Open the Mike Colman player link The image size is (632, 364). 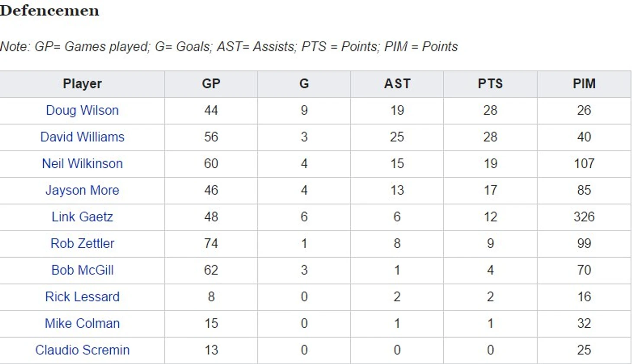[82, 323]
